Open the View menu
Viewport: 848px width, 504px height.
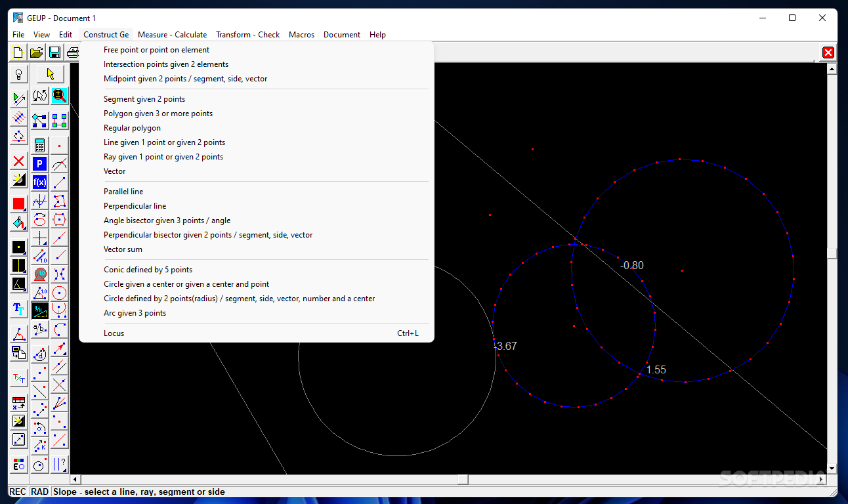[41, 35]
